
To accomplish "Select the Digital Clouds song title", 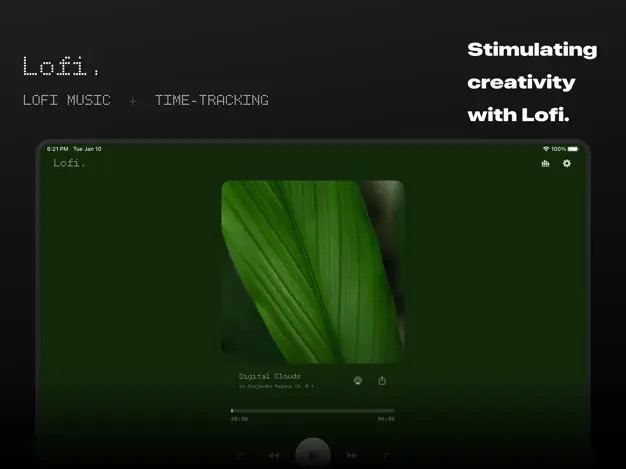I will (x=269, y=376).
